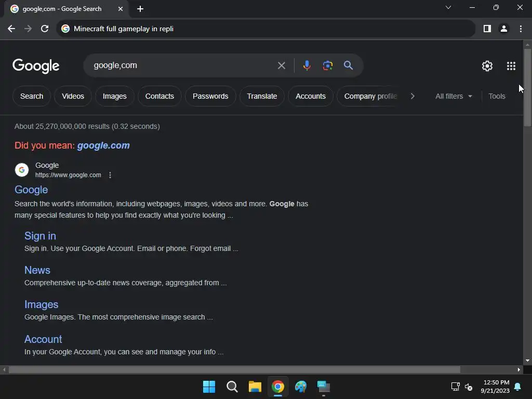Open the Account sitelink

43,339
